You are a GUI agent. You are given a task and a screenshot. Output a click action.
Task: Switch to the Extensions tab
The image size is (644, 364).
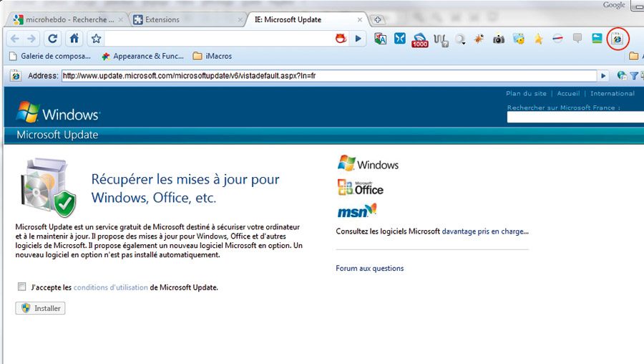click(188, 19)
